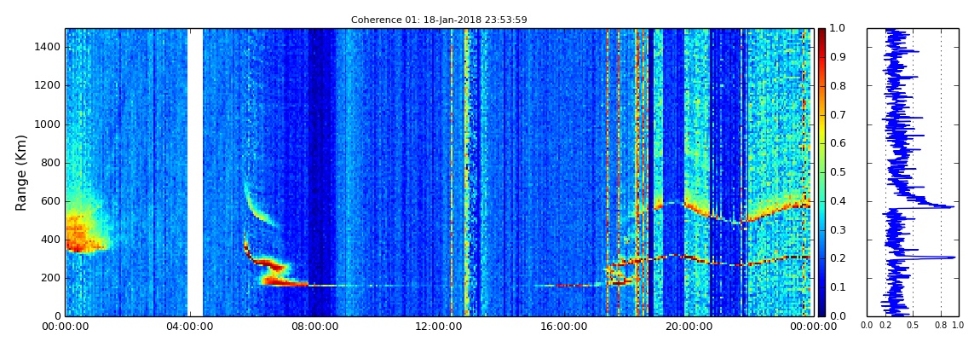Click the 04:00:00 time axis label
980x347 pixels.
click(x=190, y=326)
